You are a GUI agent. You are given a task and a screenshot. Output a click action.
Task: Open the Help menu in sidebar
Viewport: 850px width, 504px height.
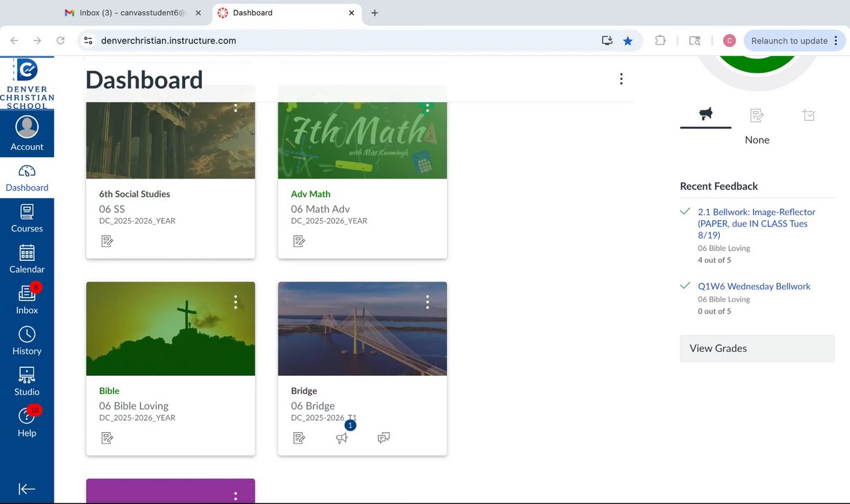pyautogui.click(x=27, y=423)
